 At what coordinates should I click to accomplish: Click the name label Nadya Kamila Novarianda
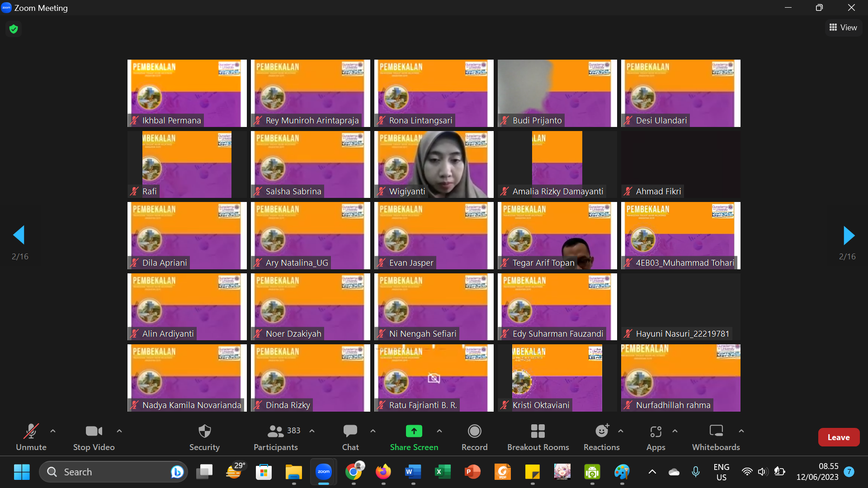(x=192, y=405)
